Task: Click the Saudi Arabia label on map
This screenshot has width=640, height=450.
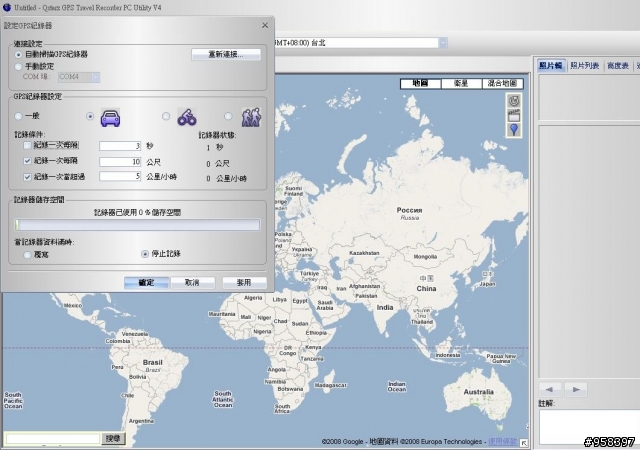Action: (x=325, y=305)
